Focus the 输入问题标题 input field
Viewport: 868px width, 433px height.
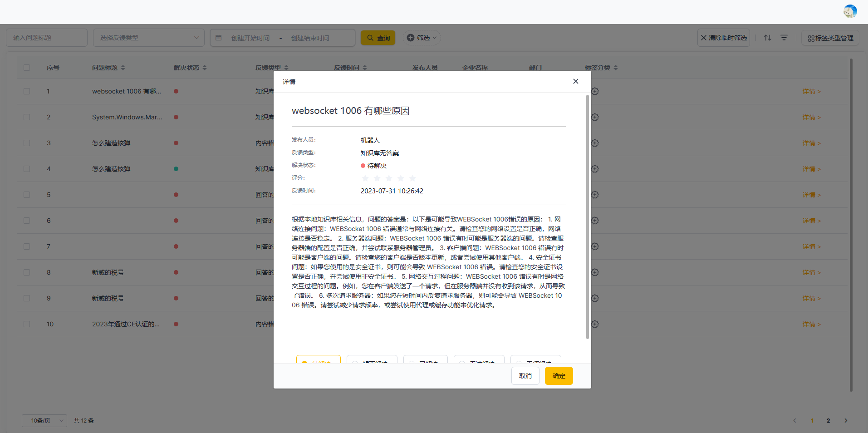click(x=47, y=38)
